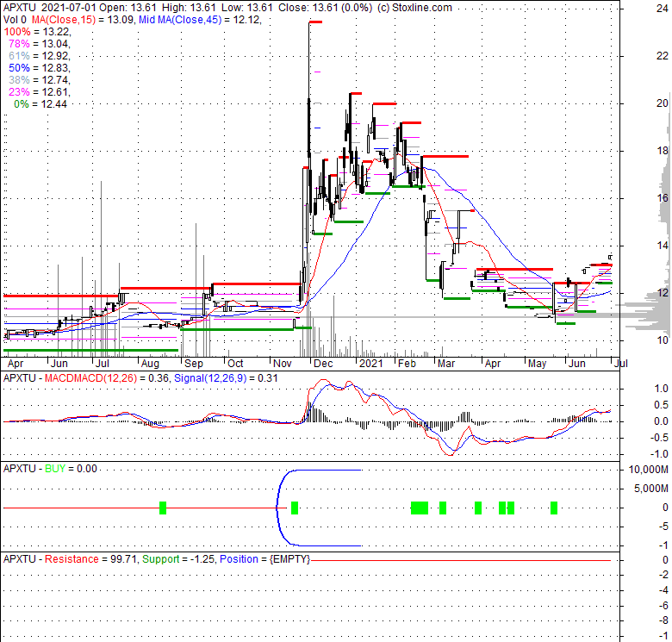Click the 'Feb' month label on date axis
This screenshot has height=642, width=672.
pyautogui.click(x=407, y=364)
